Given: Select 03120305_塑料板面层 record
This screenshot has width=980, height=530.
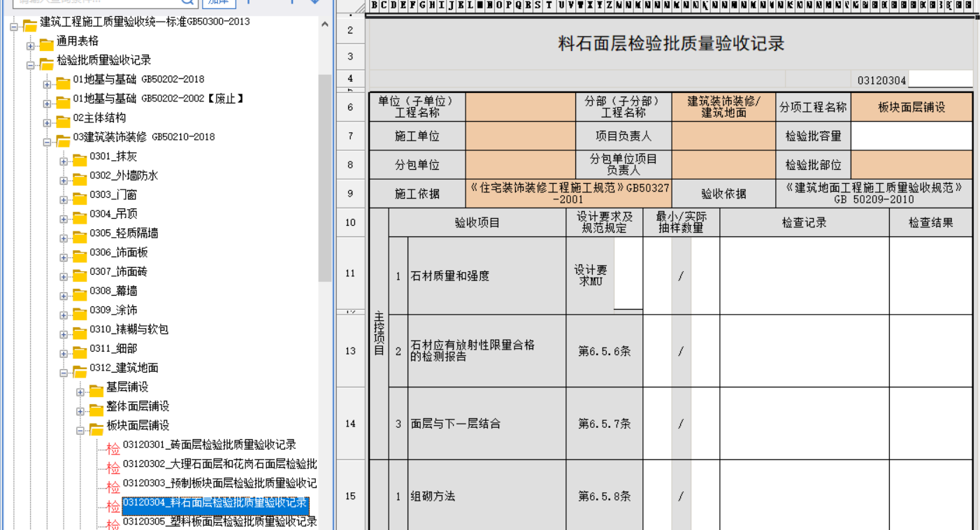Looking at the screenshot, I should coord(219,522).
